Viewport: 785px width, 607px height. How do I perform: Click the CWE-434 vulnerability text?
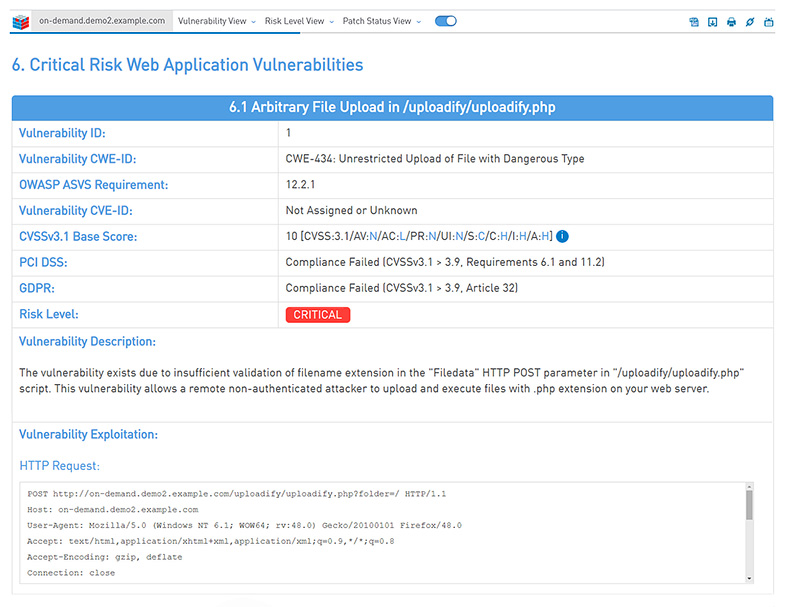point(435,159)
